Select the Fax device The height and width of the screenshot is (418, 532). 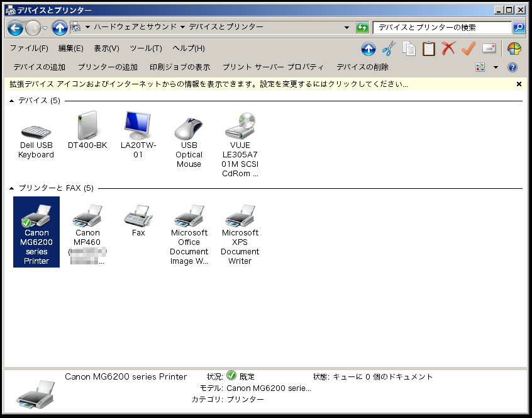coord(138,221)
